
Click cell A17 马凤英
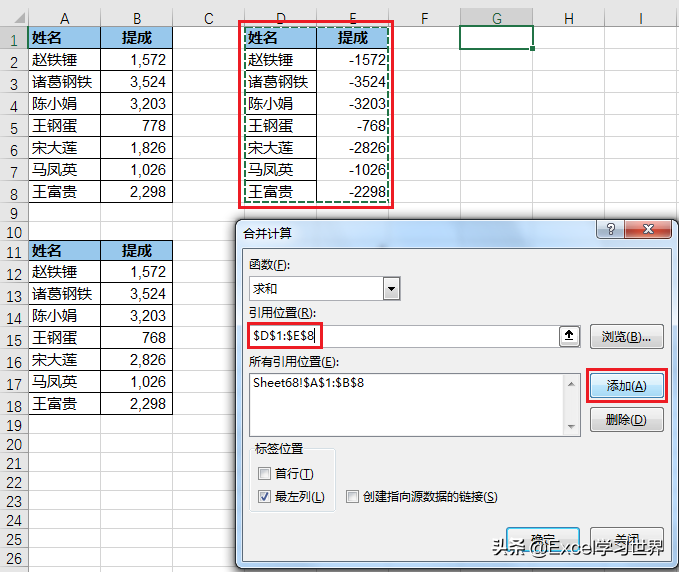65,382
